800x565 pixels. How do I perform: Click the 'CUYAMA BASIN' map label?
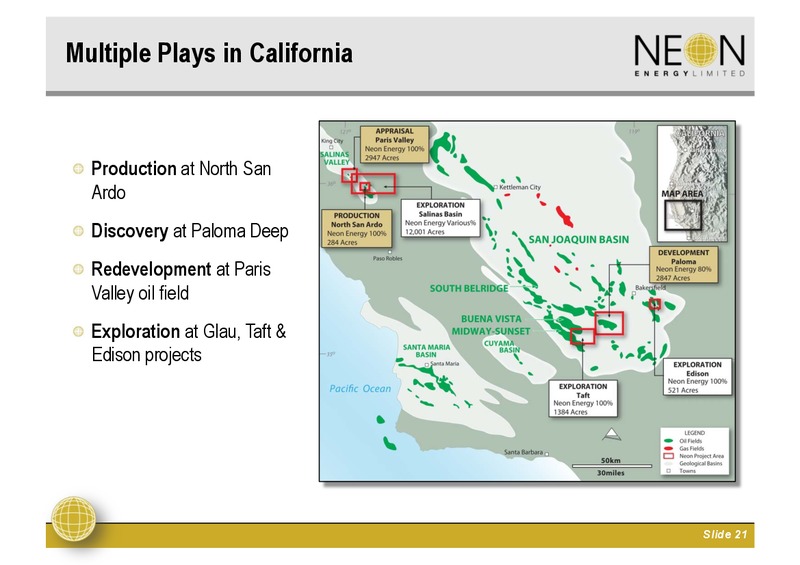[x=502, y=347]
